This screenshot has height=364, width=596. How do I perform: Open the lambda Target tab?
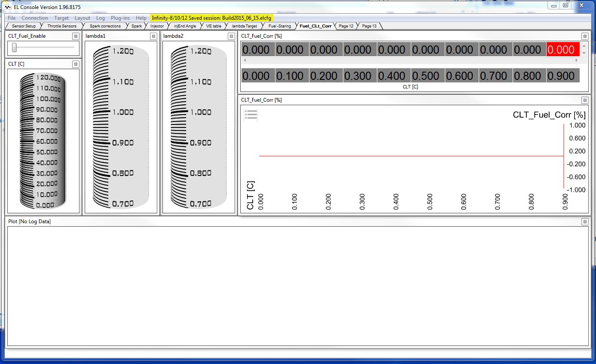point(244,26)
